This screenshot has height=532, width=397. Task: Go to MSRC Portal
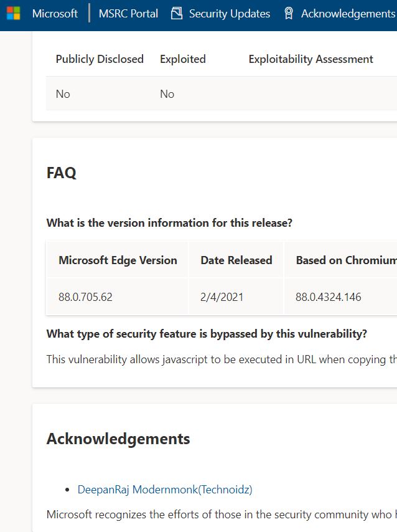tap(128, 14)
